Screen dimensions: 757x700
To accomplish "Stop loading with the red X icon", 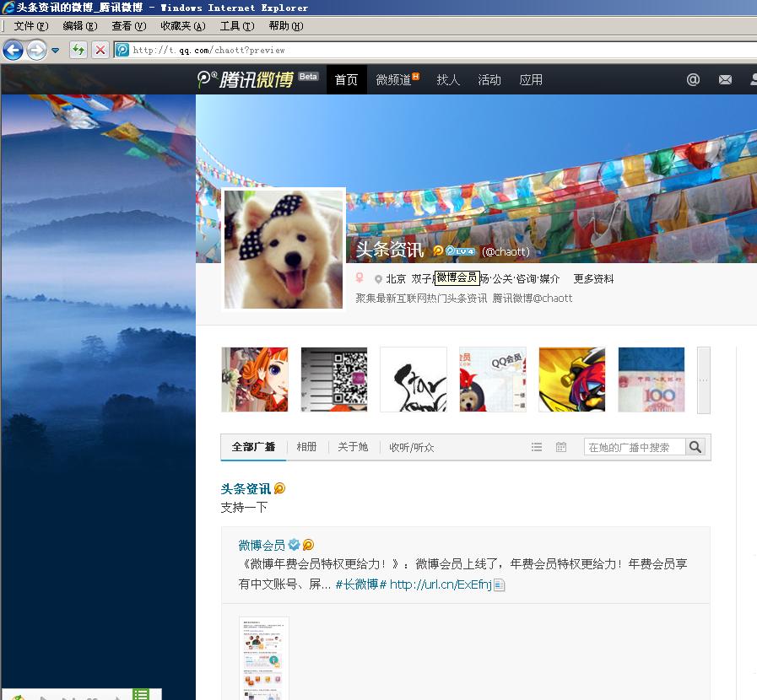I will tap(100, 50).
